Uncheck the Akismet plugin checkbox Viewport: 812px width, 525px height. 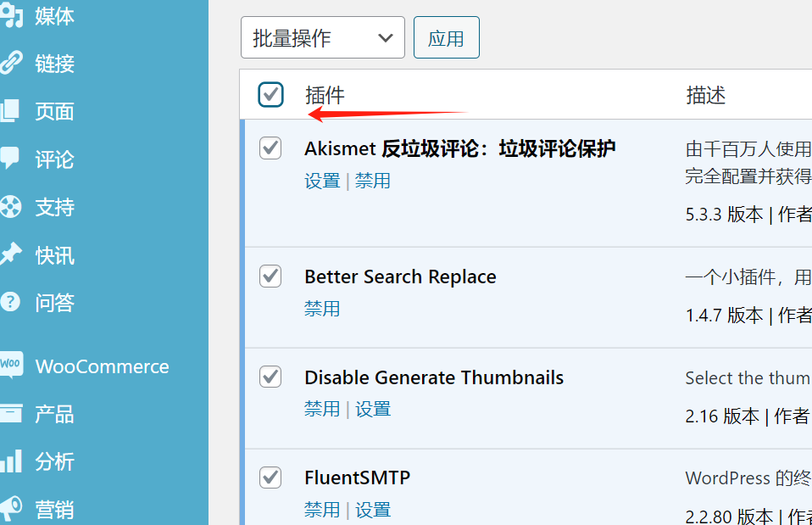[270, 148]
